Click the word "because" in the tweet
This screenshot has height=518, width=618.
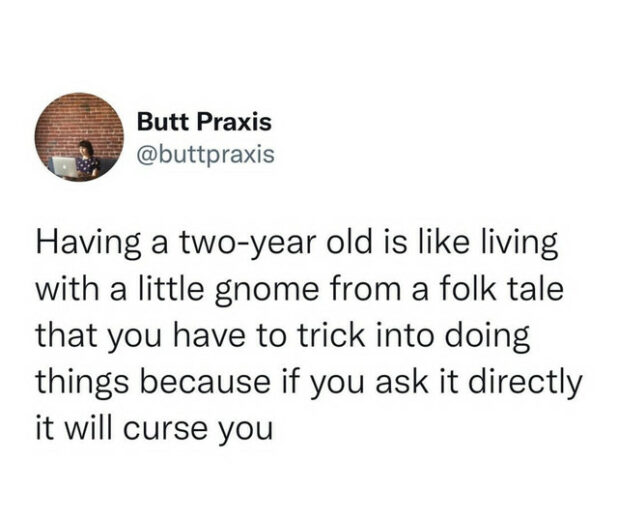[x=206, y=382]
